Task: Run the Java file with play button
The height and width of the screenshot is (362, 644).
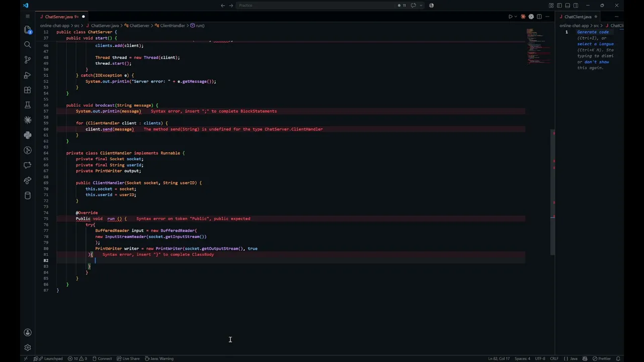Action: [510, 17]
